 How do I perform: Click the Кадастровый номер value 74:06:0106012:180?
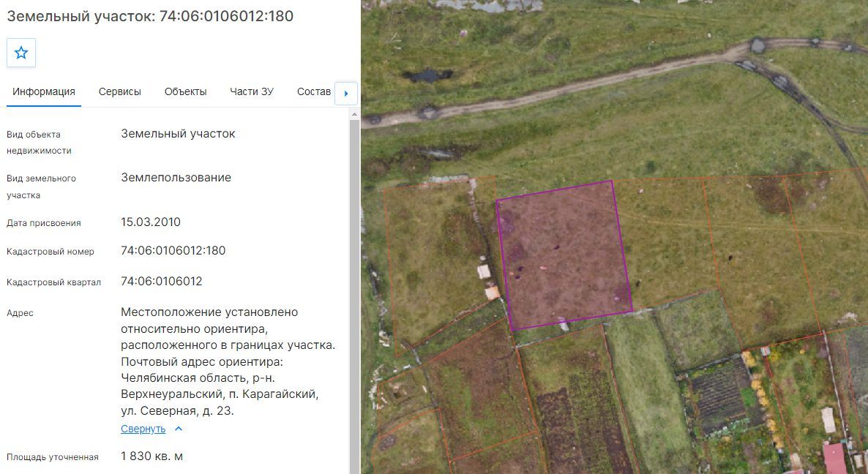(173, 251)
